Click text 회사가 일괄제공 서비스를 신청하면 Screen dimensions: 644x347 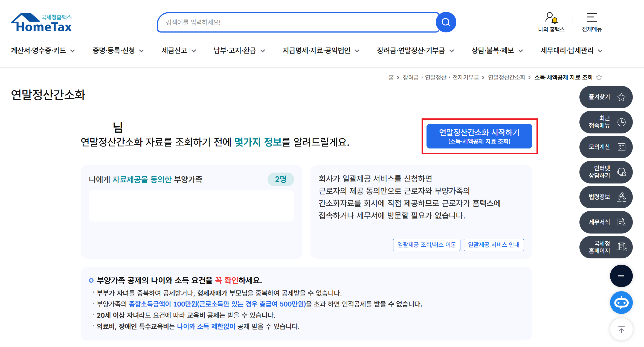375,179
